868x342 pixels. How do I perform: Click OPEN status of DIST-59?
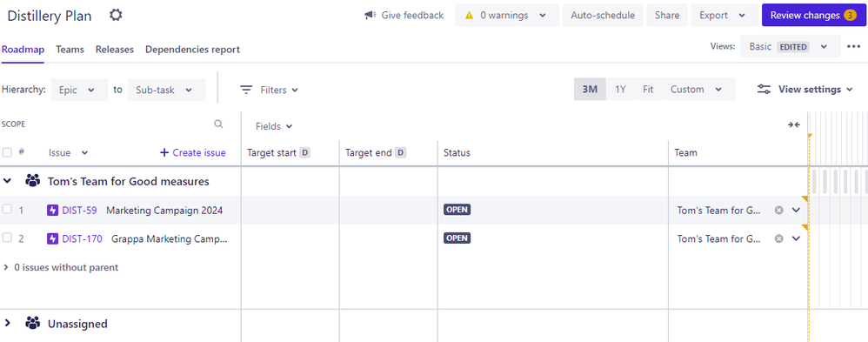pos(457,210)
